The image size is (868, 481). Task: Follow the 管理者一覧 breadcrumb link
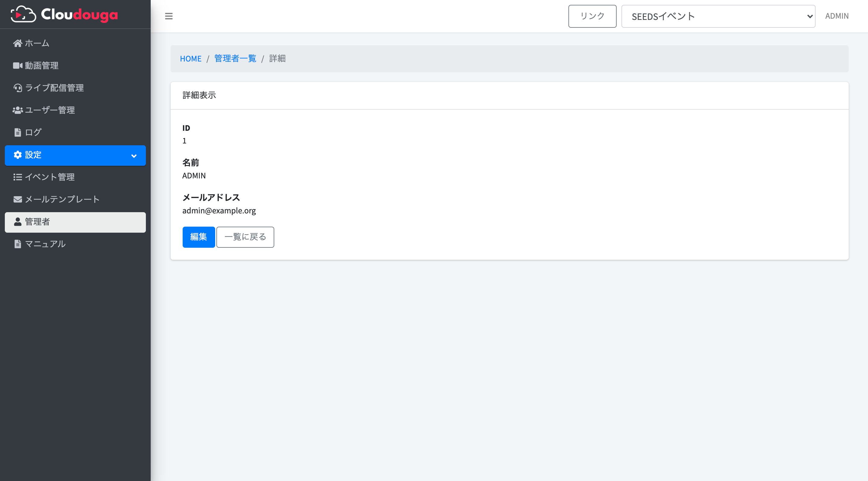click(x=235, y=58)
